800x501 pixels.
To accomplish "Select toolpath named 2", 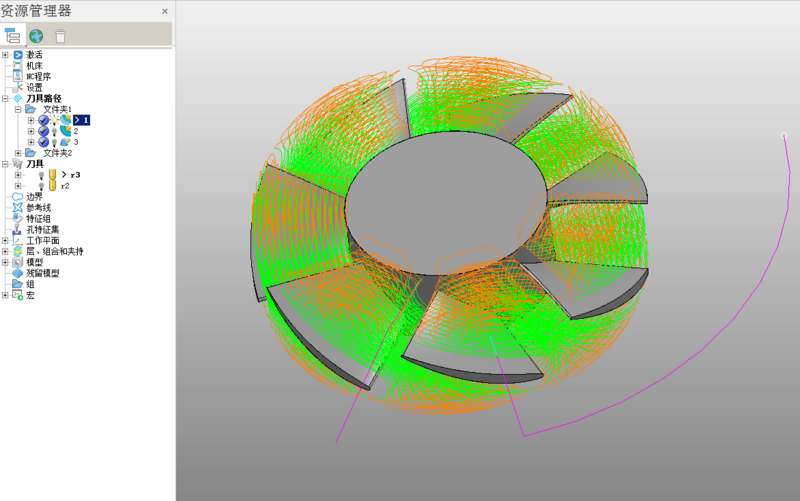I will point(76,131).
